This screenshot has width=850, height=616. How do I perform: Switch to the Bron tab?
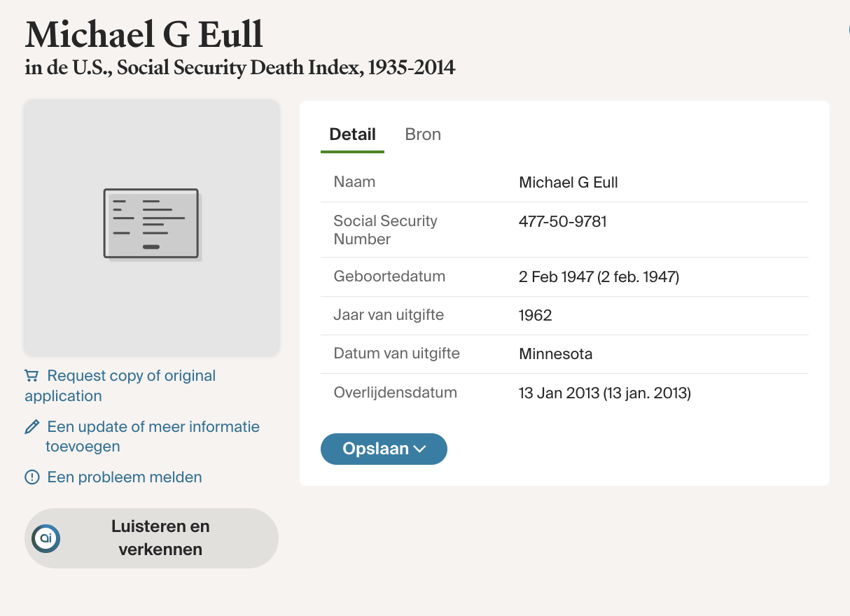tap(423, 134)
